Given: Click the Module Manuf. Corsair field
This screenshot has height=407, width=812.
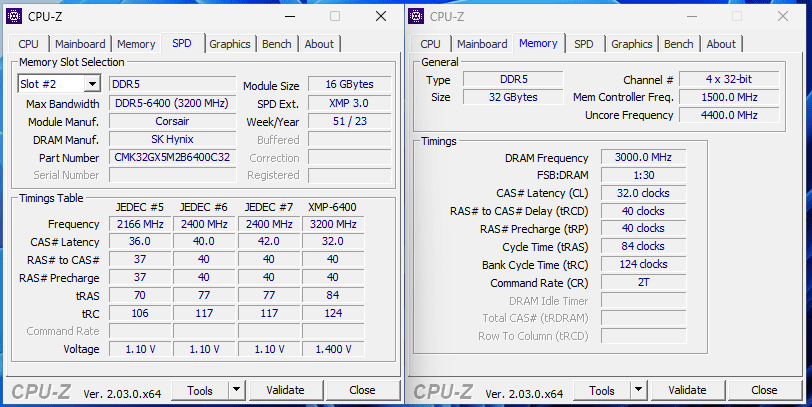Looking at the screenshot, I should tap(172, 121).
